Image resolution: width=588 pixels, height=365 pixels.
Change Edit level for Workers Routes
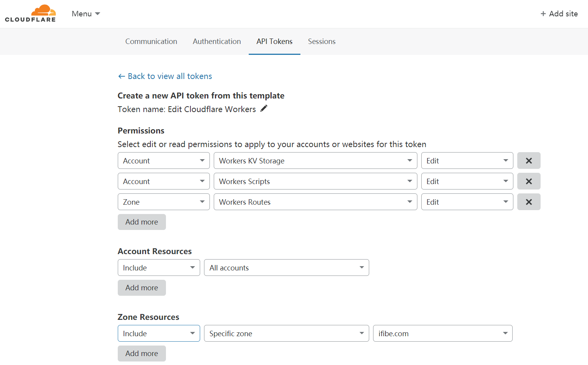(467, 202)
